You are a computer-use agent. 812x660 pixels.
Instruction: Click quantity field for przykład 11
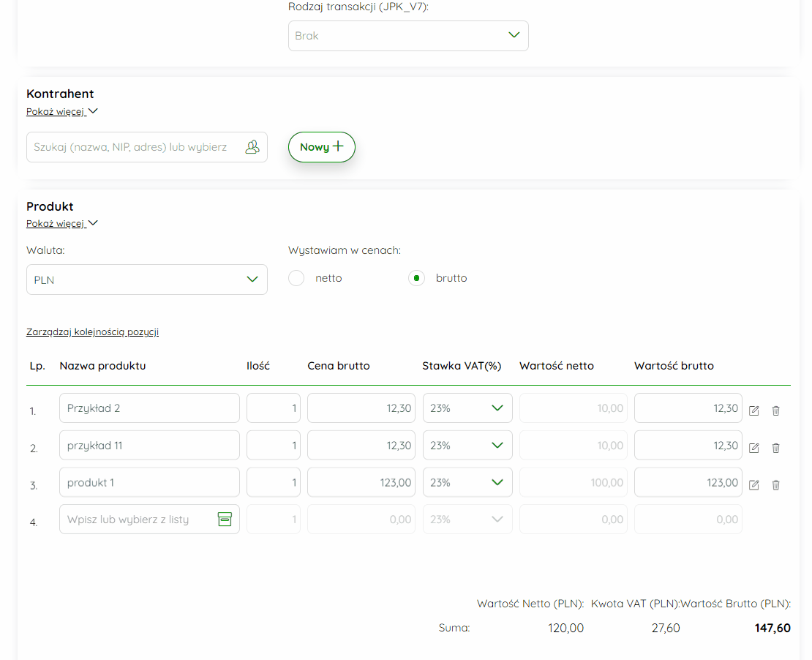[274, 446]
